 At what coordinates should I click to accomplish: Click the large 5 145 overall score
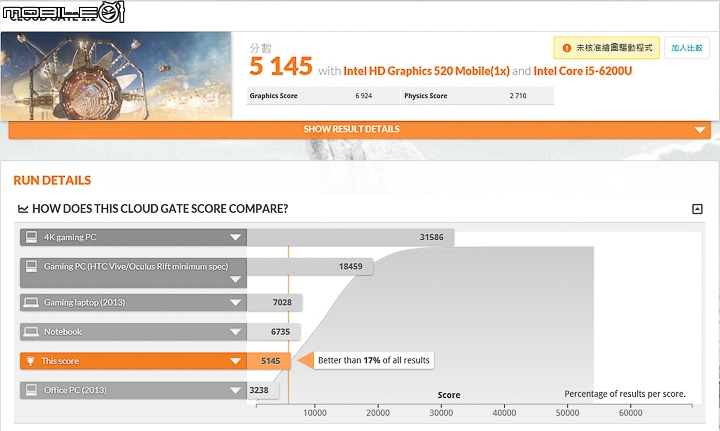281,67
